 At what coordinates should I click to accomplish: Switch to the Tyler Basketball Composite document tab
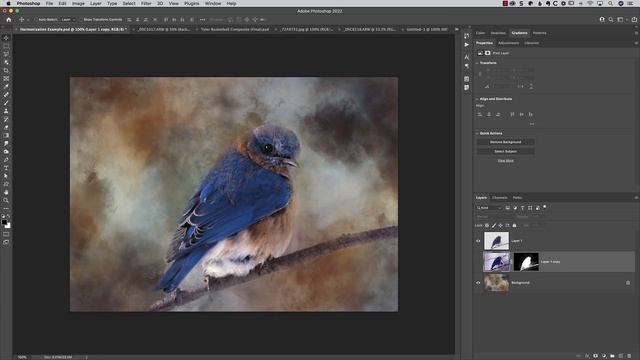tap(235, 29)
